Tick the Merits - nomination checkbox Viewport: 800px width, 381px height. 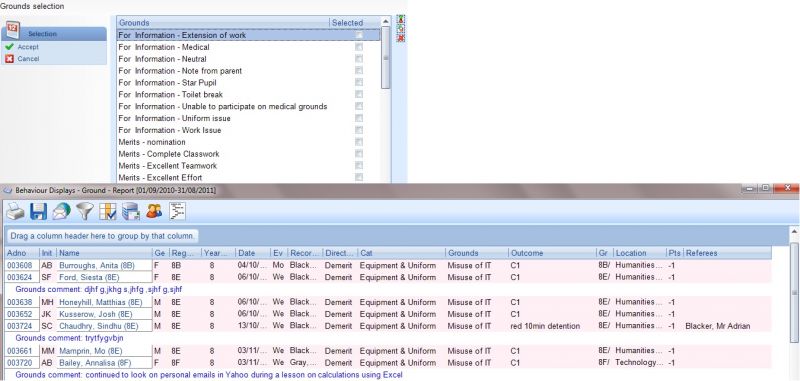click(359, 142)
